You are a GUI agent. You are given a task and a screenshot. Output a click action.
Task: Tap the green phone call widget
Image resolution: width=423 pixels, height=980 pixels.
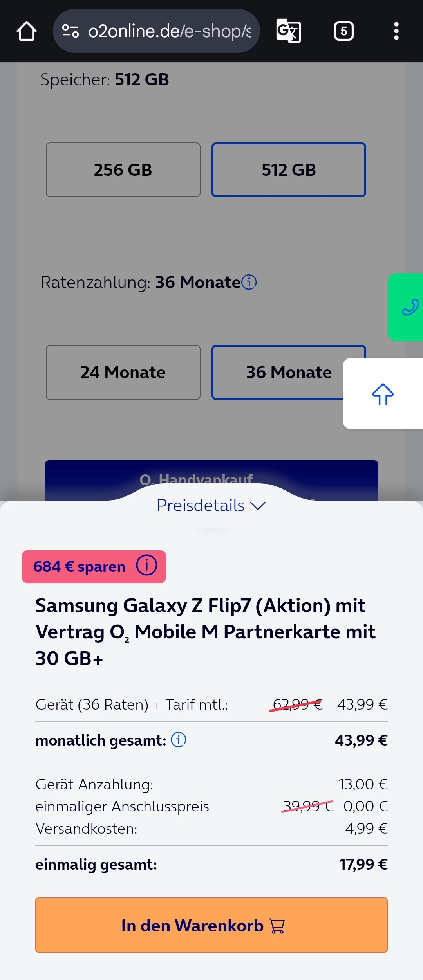[407, 307]
